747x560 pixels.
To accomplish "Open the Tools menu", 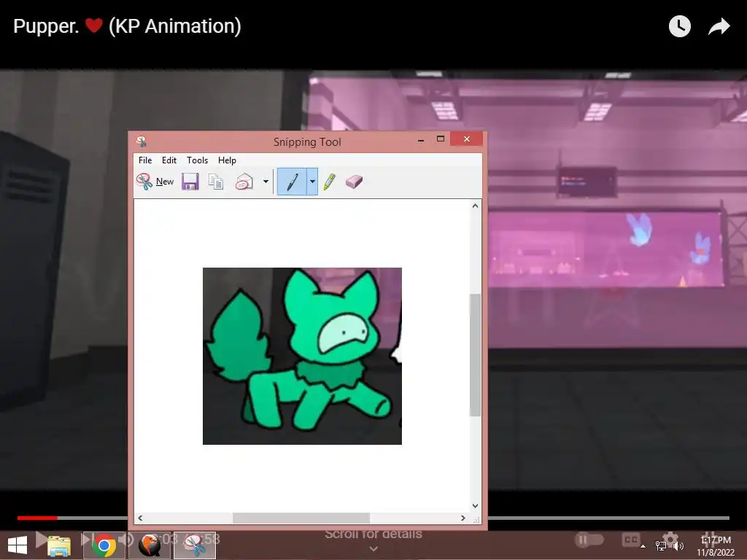I will [x=197, y=160].
